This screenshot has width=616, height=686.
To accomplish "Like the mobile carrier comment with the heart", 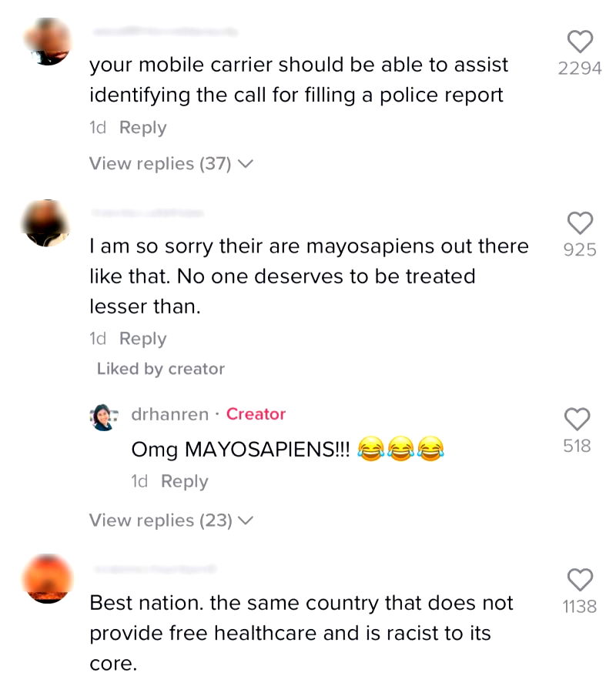I will pos(580,42).
